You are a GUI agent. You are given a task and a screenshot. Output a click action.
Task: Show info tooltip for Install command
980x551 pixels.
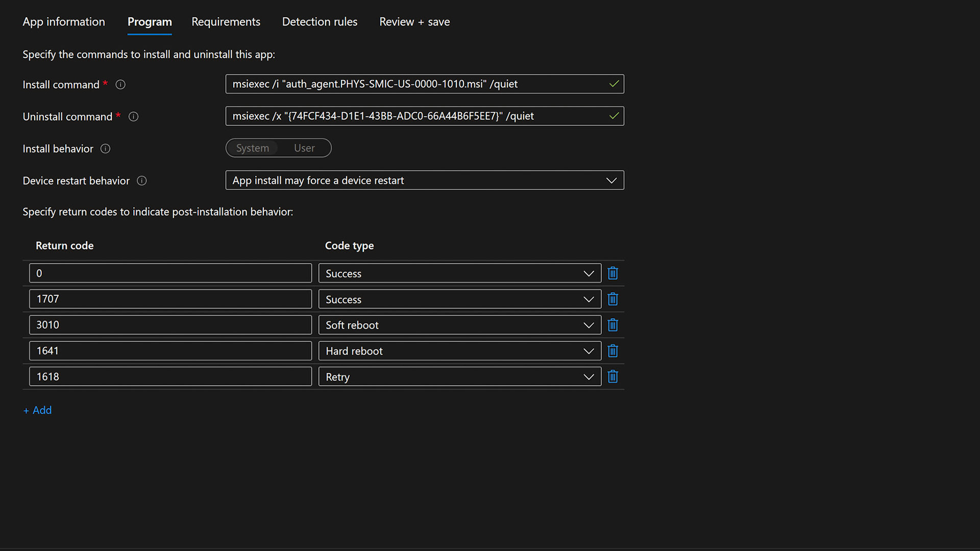(120, 85)
